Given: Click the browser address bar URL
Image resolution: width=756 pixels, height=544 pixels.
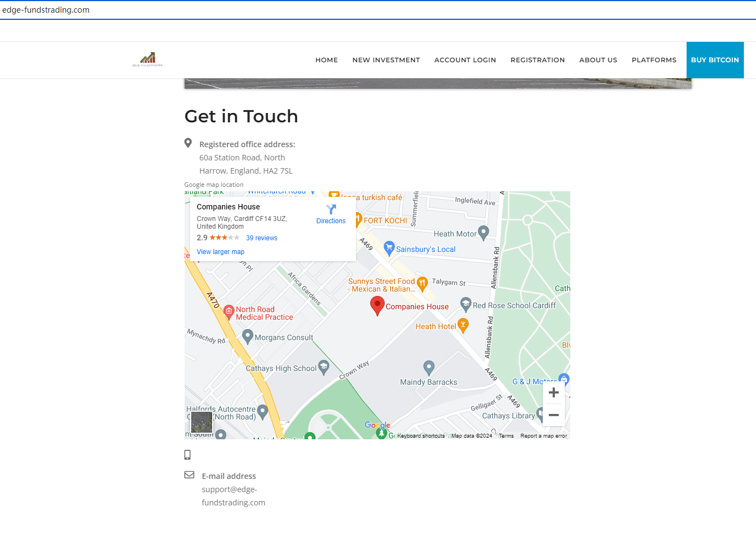Looking at the screenshot, I should [46, 10].
